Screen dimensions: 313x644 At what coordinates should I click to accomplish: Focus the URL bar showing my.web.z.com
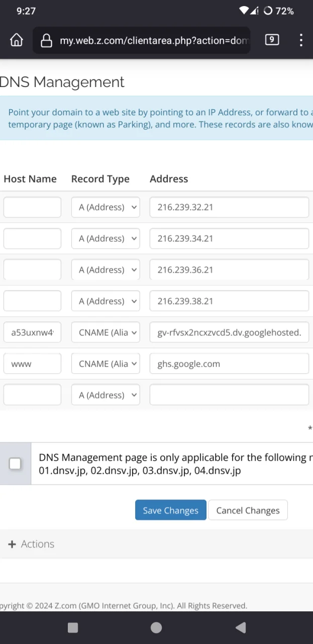click(142, 40)
